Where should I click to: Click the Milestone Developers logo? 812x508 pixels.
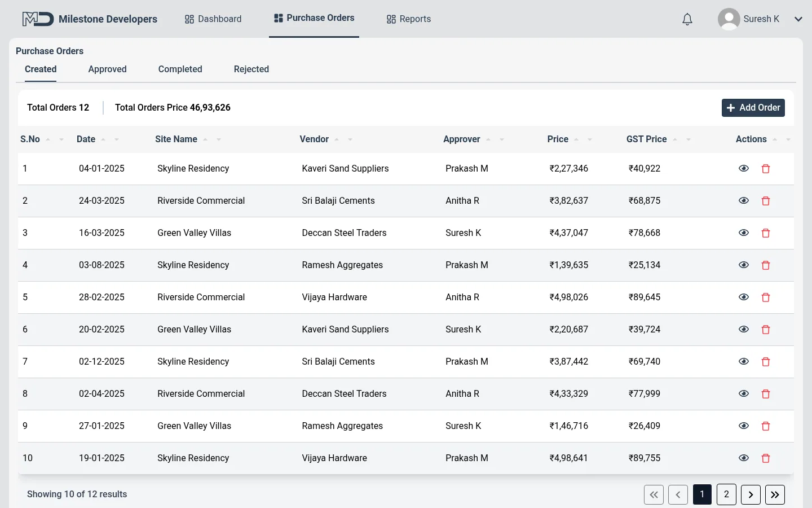pyautogui.click(x=38, y=19)
